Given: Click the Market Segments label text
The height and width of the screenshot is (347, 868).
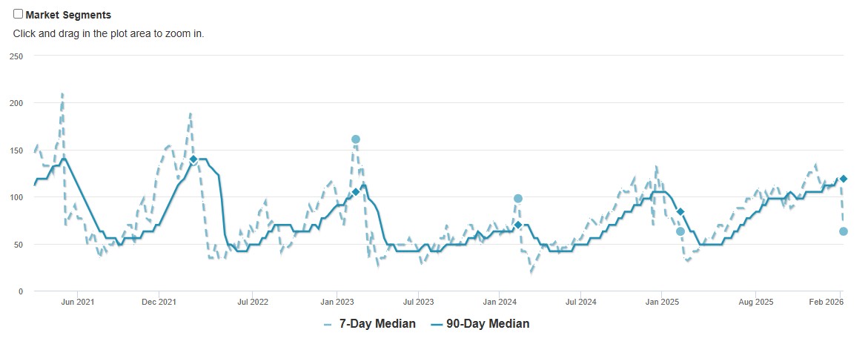Looking at the screenshot, I should point(68,15).
